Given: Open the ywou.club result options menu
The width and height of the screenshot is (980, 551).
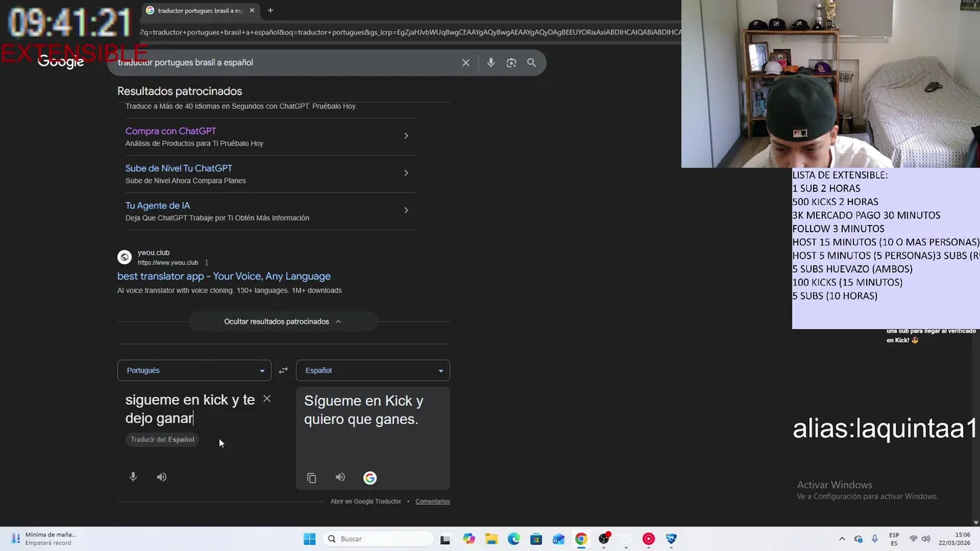Looking at the screenshot, I should (x=207, y=262).
